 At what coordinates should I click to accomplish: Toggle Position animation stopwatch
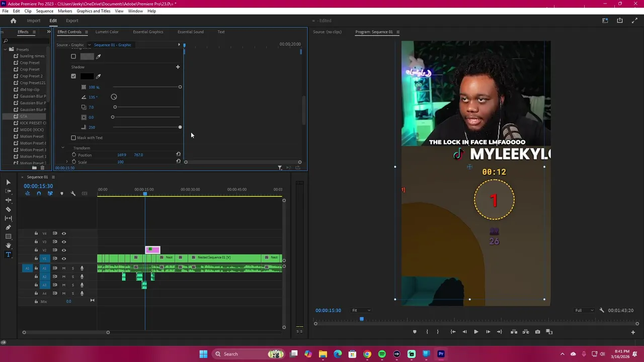(x=74, y=155)
